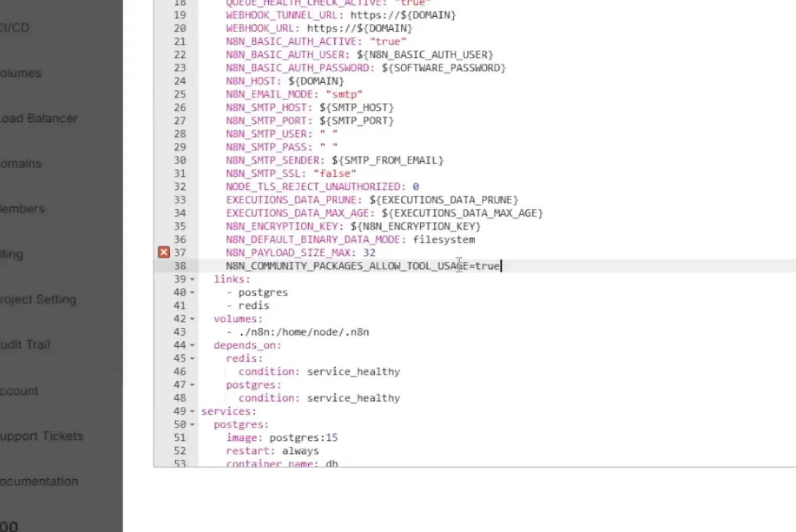
Task: Click the N8N_COMMUNITY_PACKAGES_ALLOW_TOOL_USAGE=true line
Action: tap(363, 266)
